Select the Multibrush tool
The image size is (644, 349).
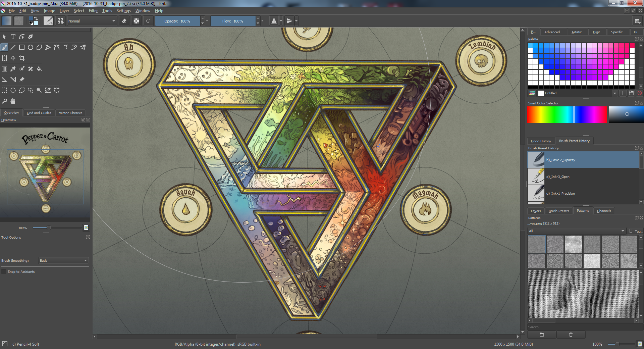pos(83,47)
